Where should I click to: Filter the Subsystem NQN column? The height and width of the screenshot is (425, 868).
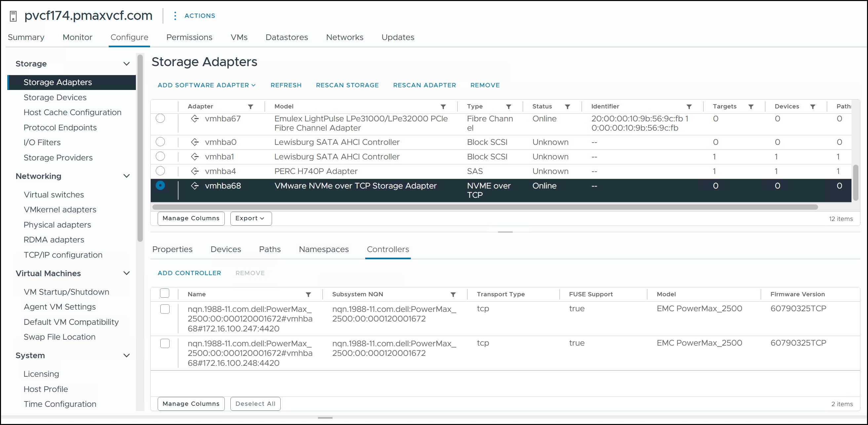[453, 294]
